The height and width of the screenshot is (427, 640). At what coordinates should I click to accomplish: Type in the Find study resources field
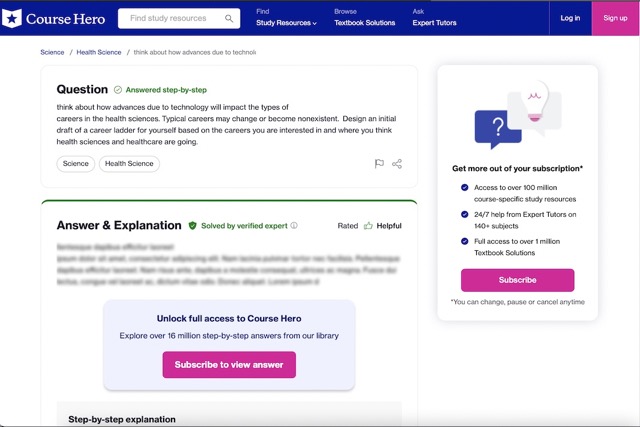pyautogui.click(x=170, y=18)
